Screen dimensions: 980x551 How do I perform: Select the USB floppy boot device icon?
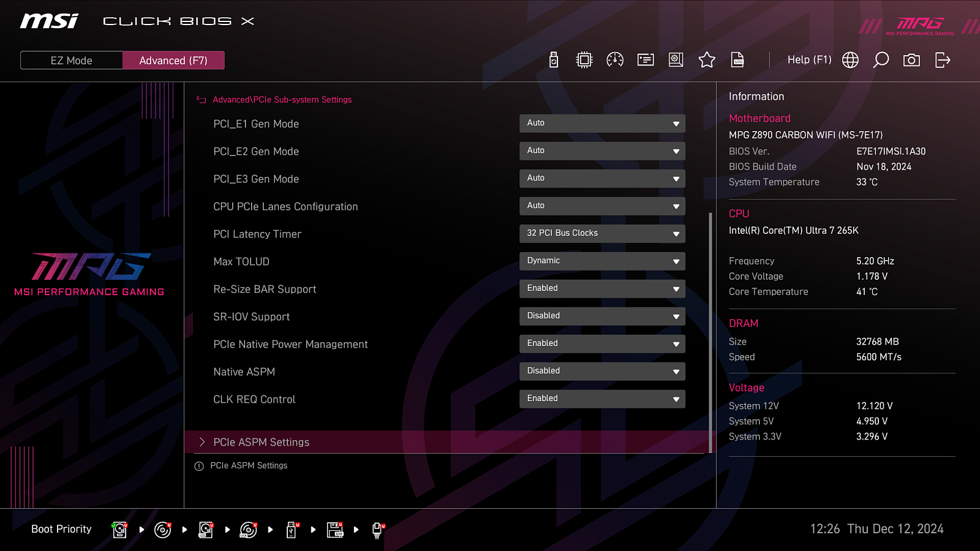pyautogui.click(x=335, y=530)
